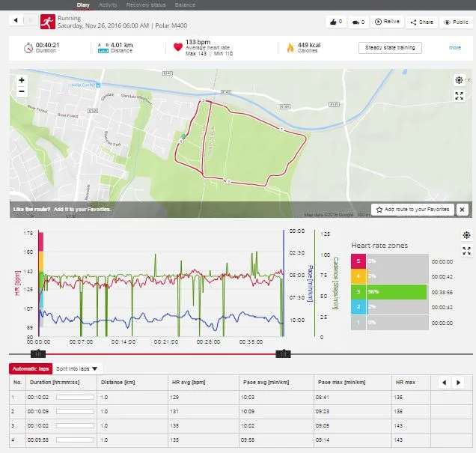This screenshot has height=453, width=476.
Task: Dismiss the favorites route banner
Action: pos(462,210)
